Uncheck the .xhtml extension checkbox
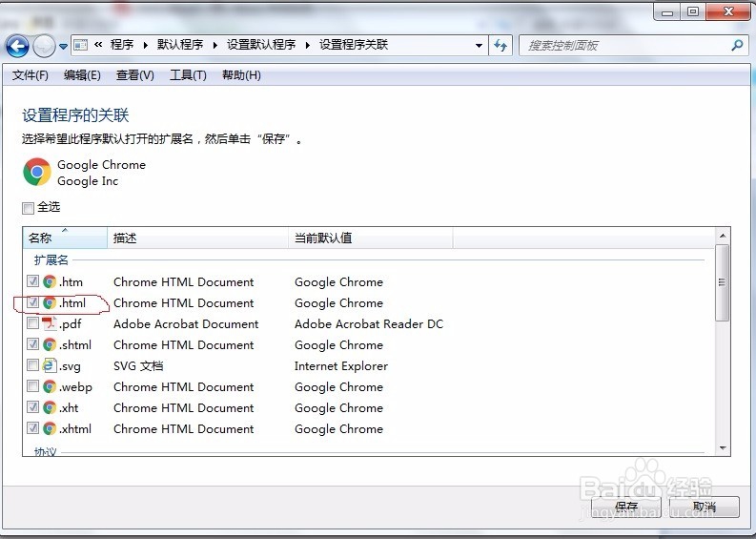The width and height of the screenshot is (756, 539). click(32, 428)
